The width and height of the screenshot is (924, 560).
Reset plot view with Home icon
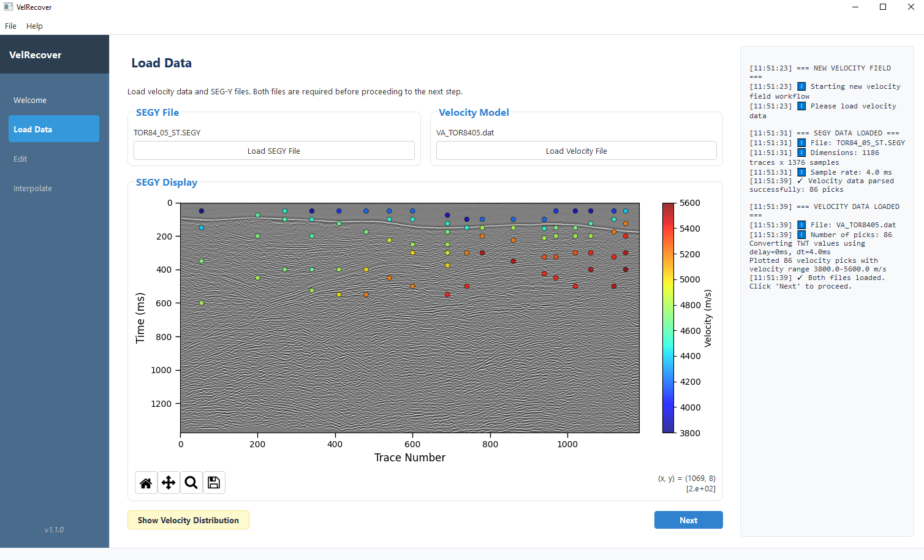coord(146,483)
